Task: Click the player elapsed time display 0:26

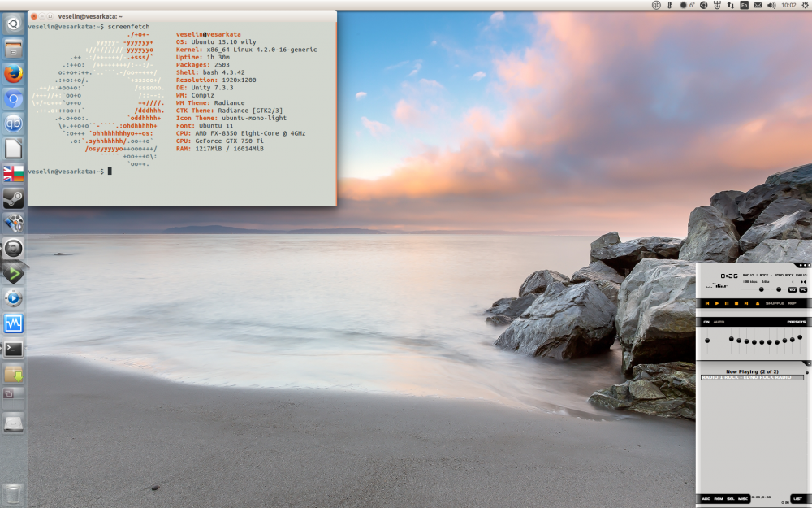Action: point(729,276)
